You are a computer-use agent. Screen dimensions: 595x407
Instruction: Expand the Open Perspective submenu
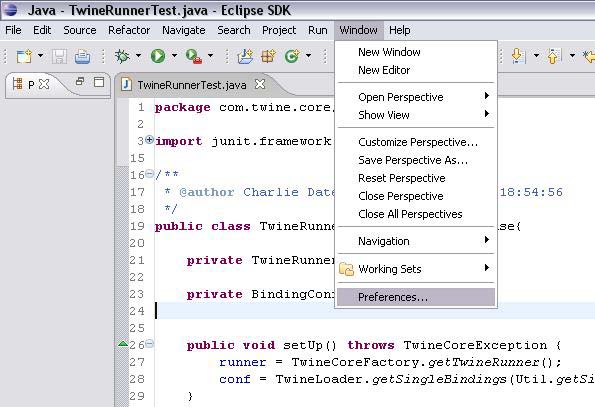click(x=416, y=97)
